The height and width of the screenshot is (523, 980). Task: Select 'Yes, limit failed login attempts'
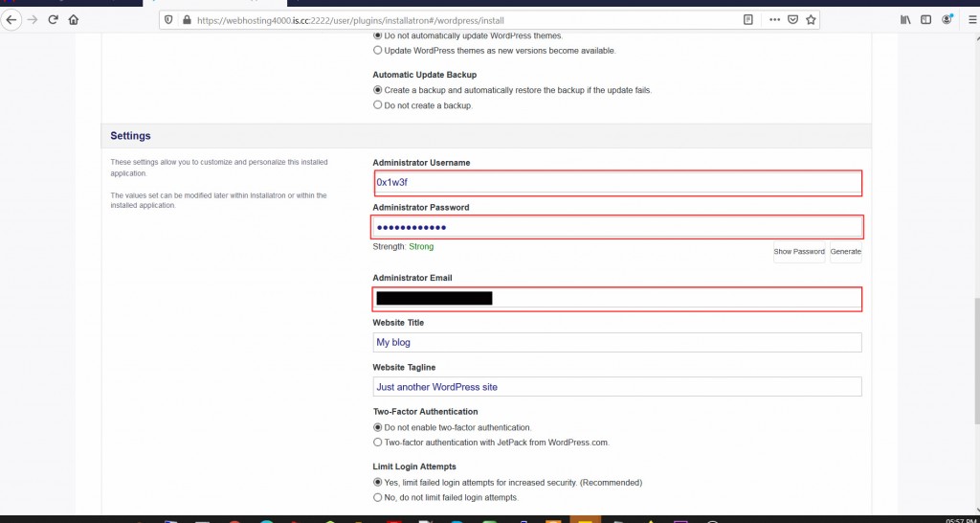(x=377, y=483)
